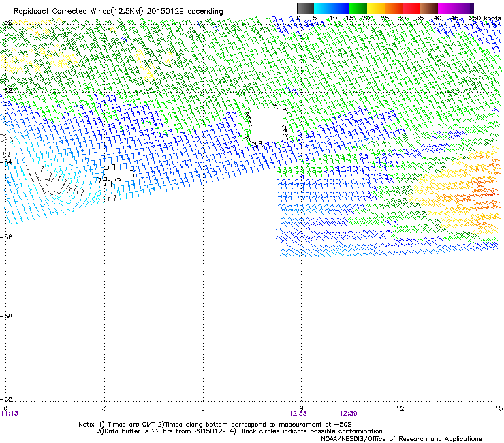504x443 pixels.
Task: Click the yellow 20-25 knots legend swatch
Action: pyautogui.click(x=376, y=8)
